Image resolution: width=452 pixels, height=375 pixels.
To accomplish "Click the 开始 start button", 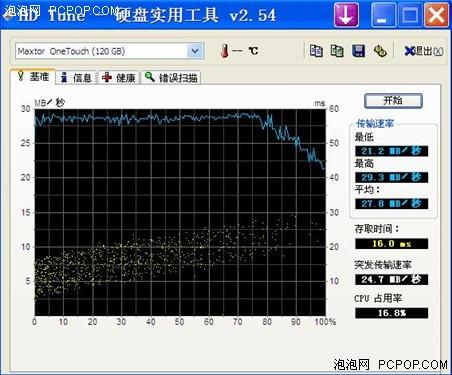I will (x=393, y=101).
